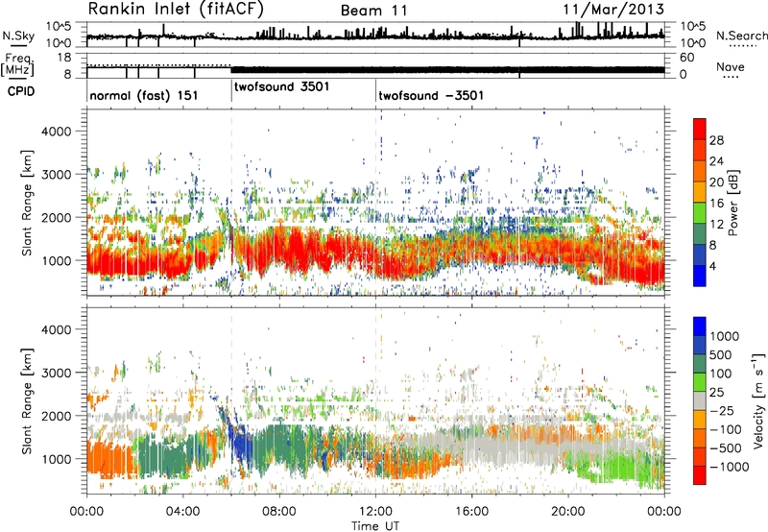Image resolution: width=768 pixels, height=532 pixels.
Task: Click the '08:00' time axis tick
Action: click(x=279, y=512)
